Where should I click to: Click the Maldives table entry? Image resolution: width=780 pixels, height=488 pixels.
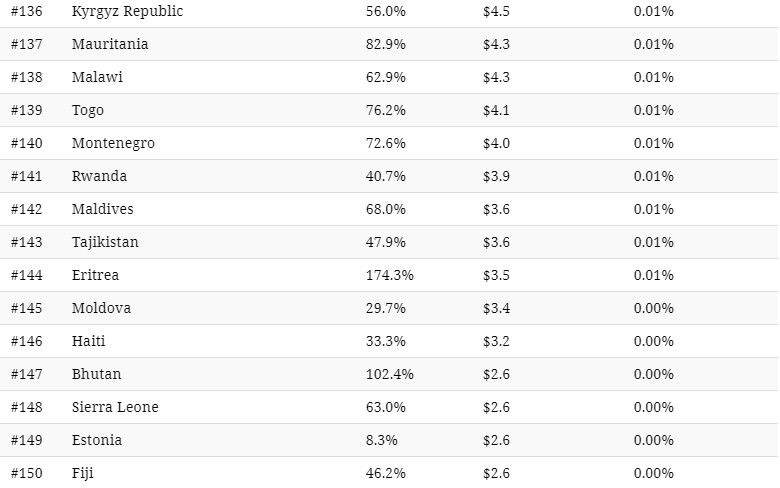pos(102,209)
